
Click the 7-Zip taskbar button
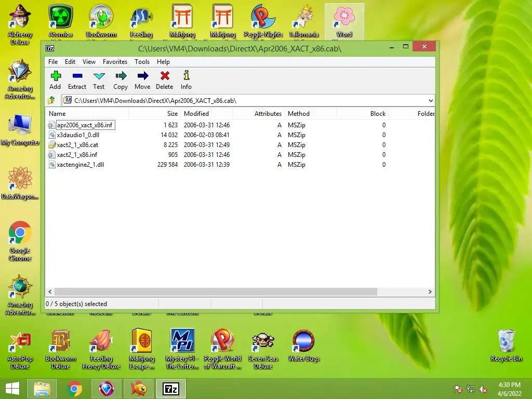click(x=170, y=389)
